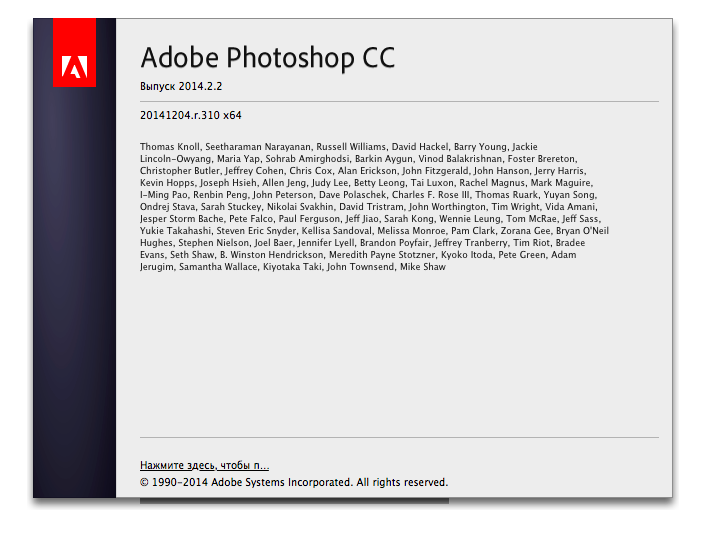Click the name 'Thomas Knoll' in credits
This screenshot has width=706, height=548.
pyautogui.click(x=170, y=147)
